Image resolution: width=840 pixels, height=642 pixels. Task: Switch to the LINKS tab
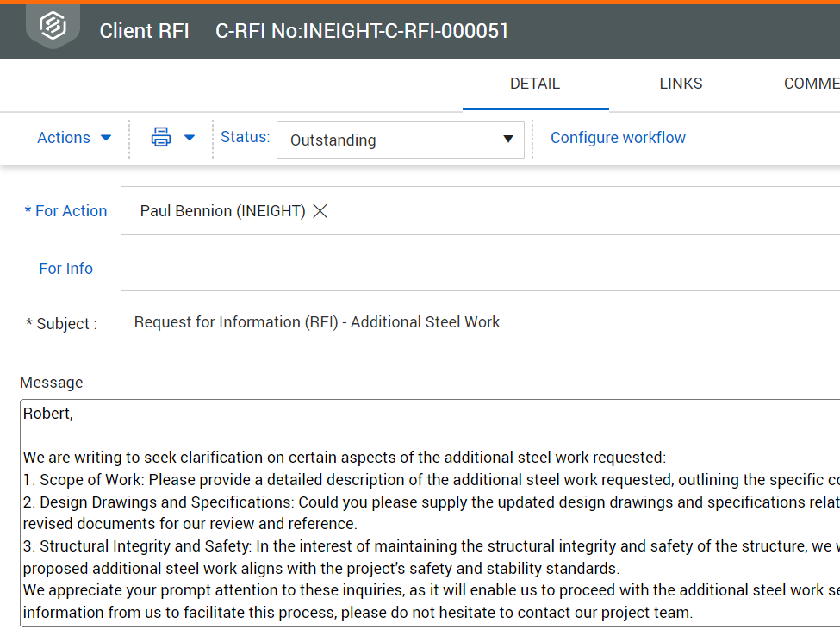(681, 84)
